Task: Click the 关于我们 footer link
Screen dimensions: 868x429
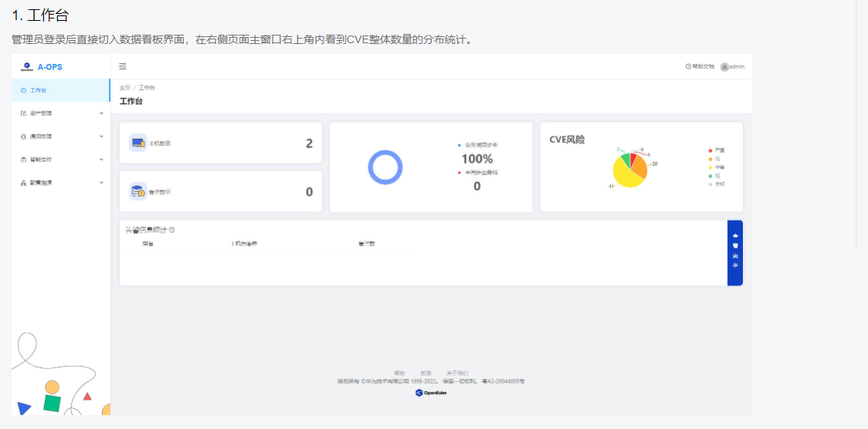Action: (x=457, y=373)
